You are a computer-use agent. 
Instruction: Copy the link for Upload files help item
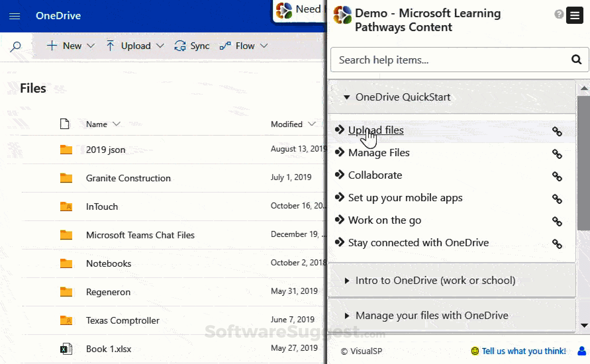coord(557,131)
